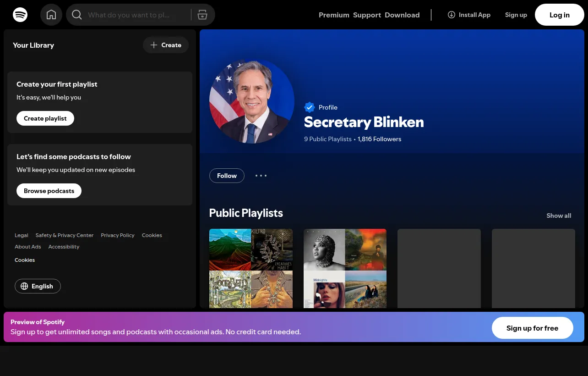Image resolution: width=588 pixels, height=376 pixels.
Task: Open the playlist with Midnights cover
Action: [x=345, y=268]
